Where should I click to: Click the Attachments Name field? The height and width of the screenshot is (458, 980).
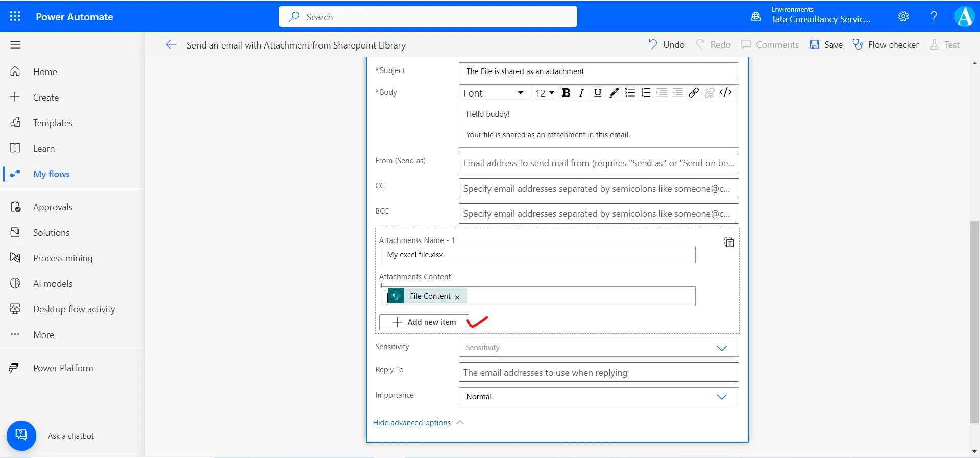(537, 255)
